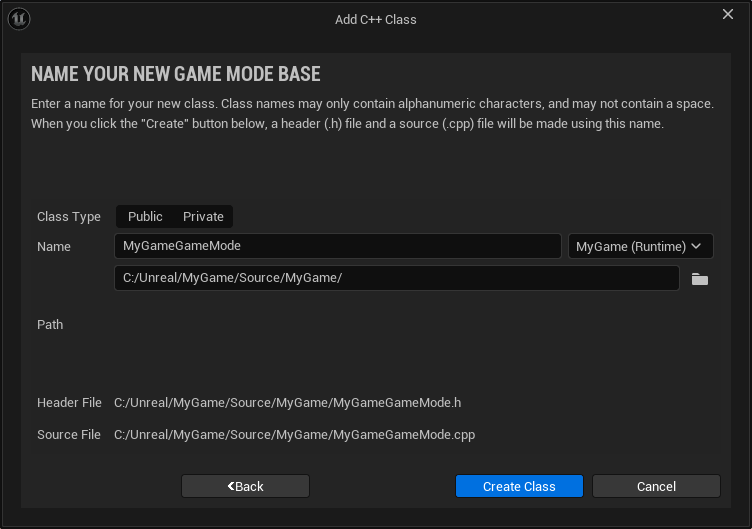
Task: Click the Class Type label
Action: [x=69, y=217]
